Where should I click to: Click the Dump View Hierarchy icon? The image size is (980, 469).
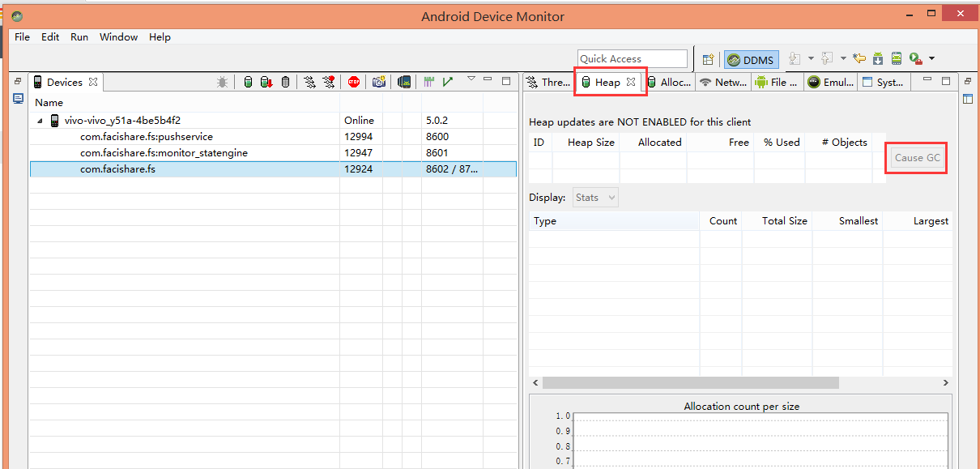coord(404,82)
